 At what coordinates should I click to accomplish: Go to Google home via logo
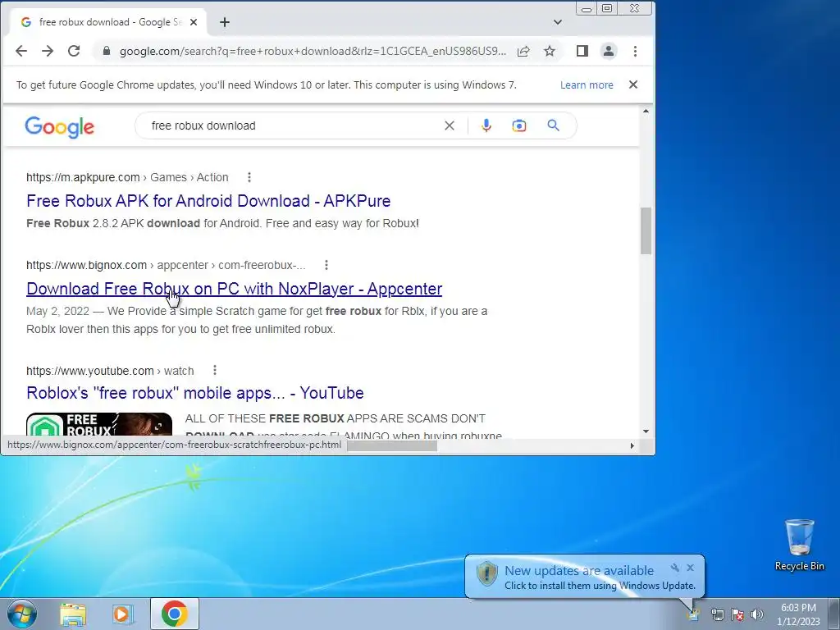point(59,127)
